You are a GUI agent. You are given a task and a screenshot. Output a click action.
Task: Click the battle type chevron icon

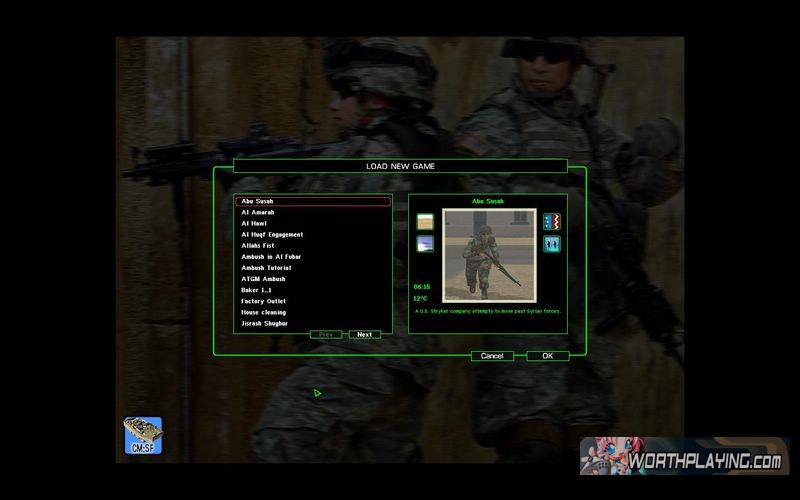click(551, 221)
